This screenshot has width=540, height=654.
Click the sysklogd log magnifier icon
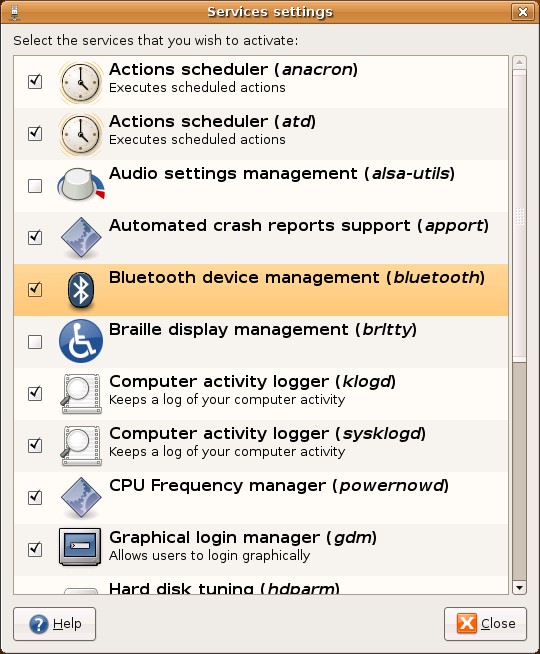pos(81,445)
